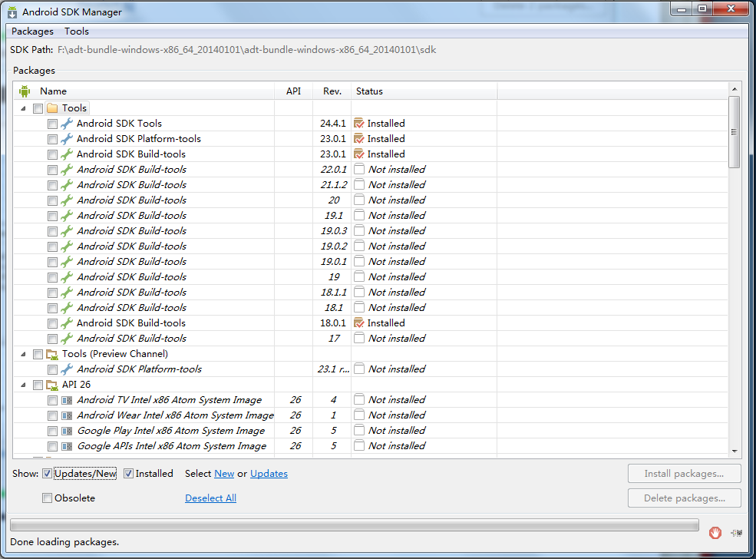Image resolution: width=756 pixels, height=559 pixels.
Task: Click the Android TV system image icon
Action: point(67,400)
